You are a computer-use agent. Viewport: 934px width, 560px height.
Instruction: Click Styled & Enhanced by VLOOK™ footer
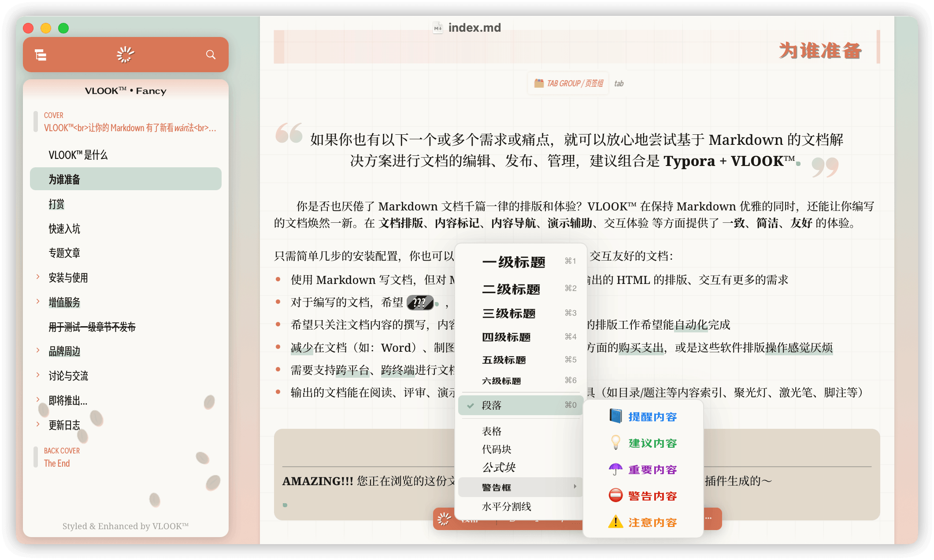(x=126, y=526)
